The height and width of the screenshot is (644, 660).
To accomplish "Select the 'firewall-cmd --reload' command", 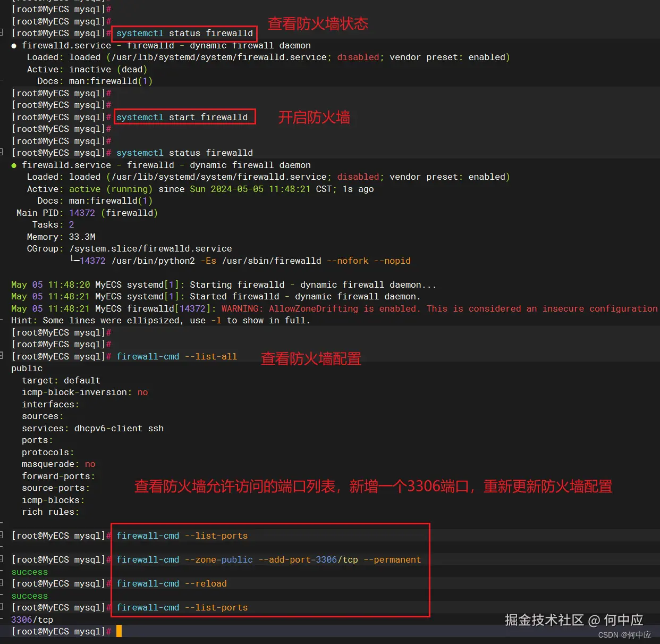I will (172, 583).
